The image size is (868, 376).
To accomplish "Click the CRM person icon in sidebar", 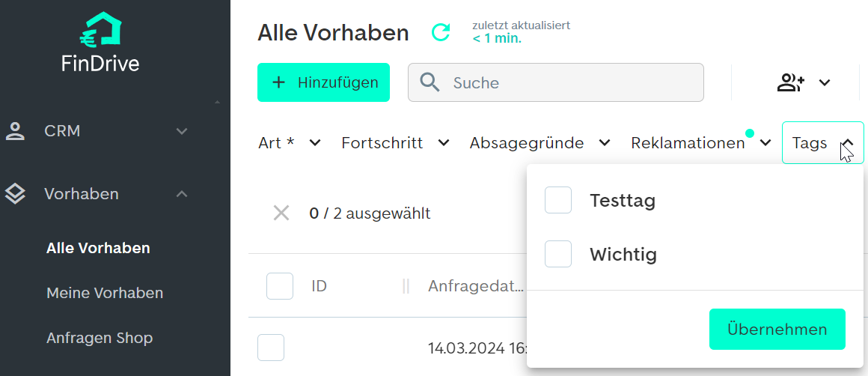I will tap(15, 131).
